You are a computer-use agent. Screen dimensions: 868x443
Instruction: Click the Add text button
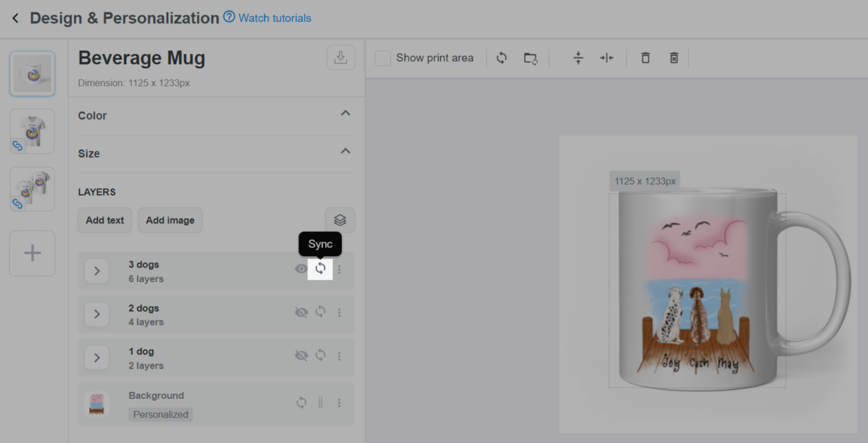tap(105, 220)
